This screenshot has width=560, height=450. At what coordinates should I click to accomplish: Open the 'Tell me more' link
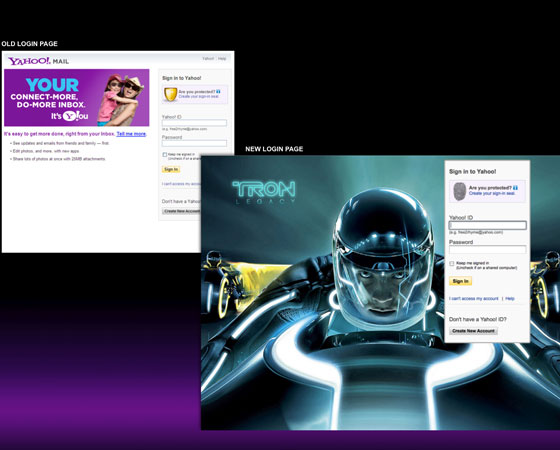131,134
